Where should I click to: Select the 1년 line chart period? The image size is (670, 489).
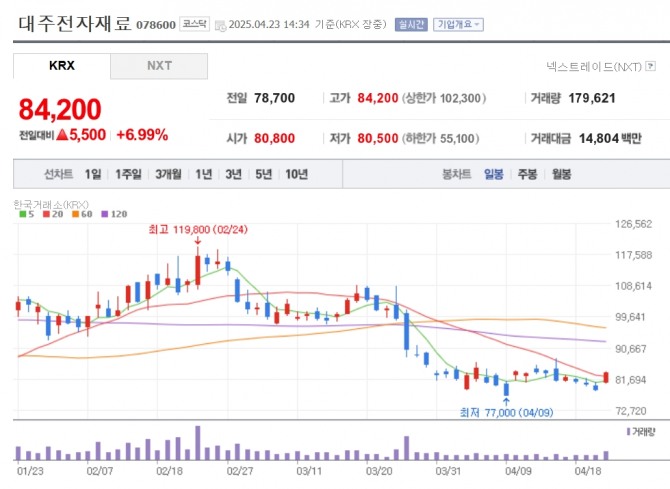tap(203, 174)
